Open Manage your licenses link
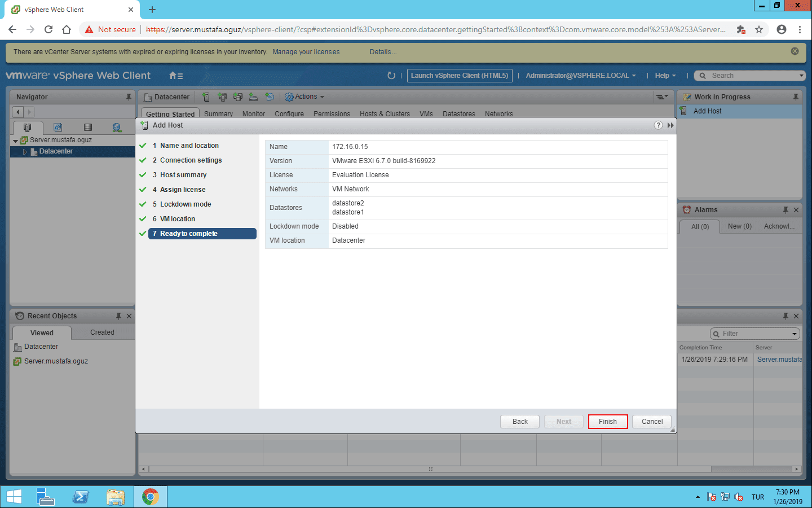This screenshot has height=508, width=812. tap(306, 51)
